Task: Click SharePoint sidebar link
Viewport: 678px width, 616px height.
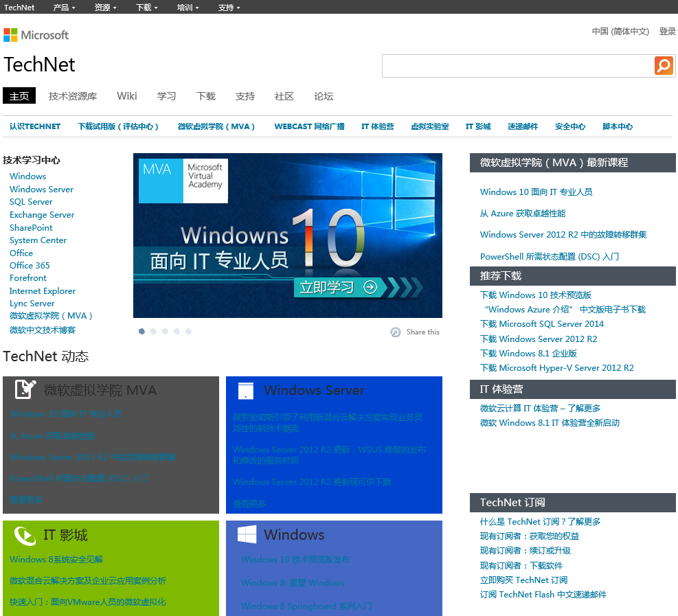Action: pyautogui.click(x=31, y=228)
